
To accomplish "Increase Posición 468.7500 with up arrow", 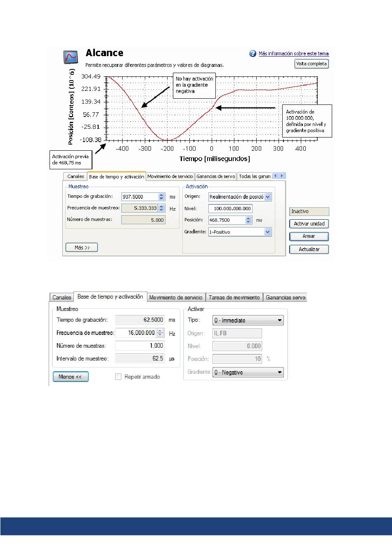I will pos(248,218).
